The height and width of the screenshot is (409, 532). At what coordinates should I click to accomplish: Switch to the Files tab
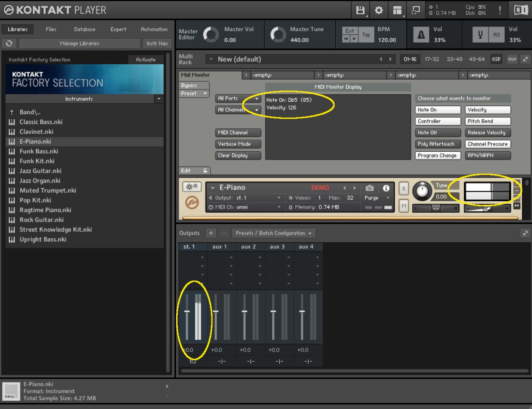51,30
